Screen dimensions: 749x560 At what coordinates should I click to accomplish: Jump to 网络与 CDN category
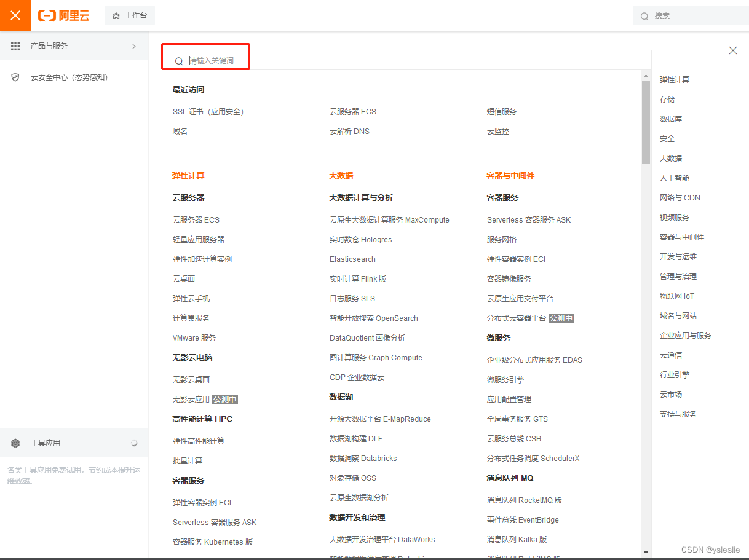[x=680, y=198]
